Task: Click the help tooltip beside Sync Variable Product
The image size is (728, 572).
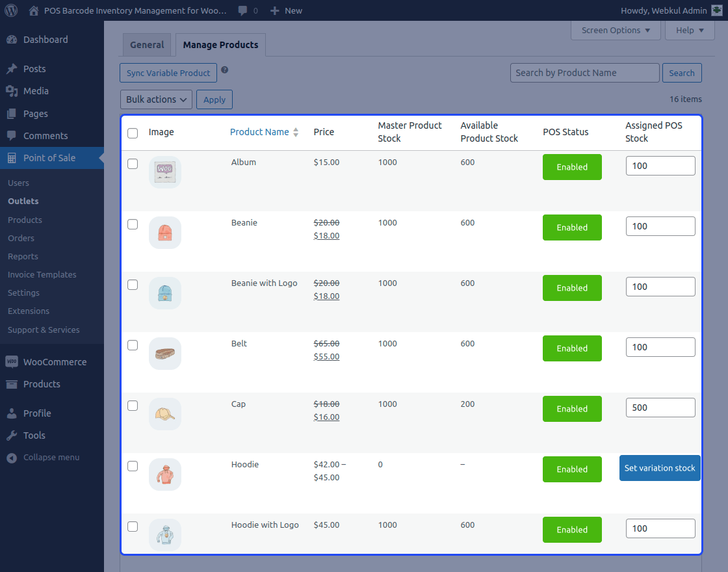Action: (224, 70)
